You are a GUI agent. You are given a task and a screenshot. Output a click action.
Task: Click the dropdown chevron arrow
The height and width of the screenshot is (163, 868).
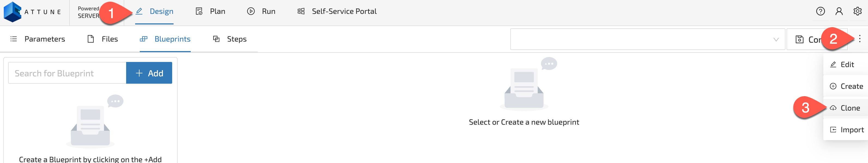(776, 40)
